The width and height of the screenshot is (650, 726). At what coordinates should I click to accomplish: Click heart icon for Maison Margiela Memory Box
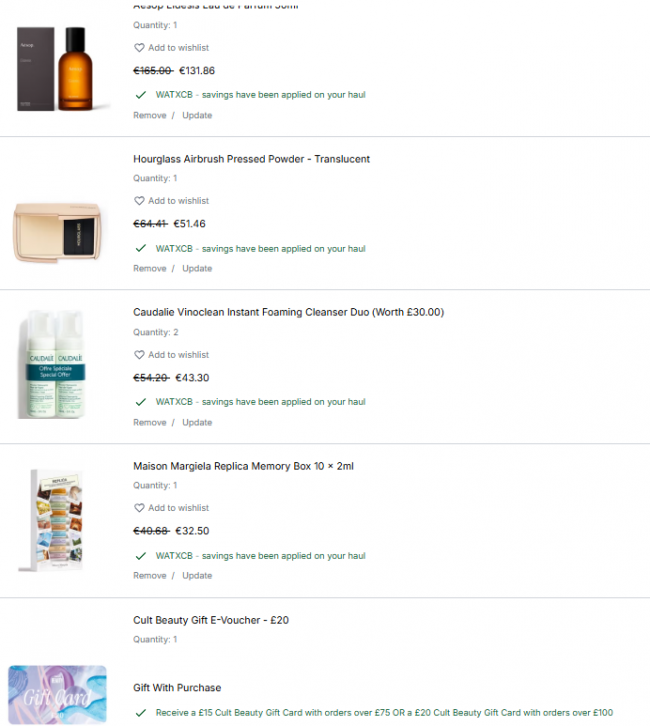[139, 508]
